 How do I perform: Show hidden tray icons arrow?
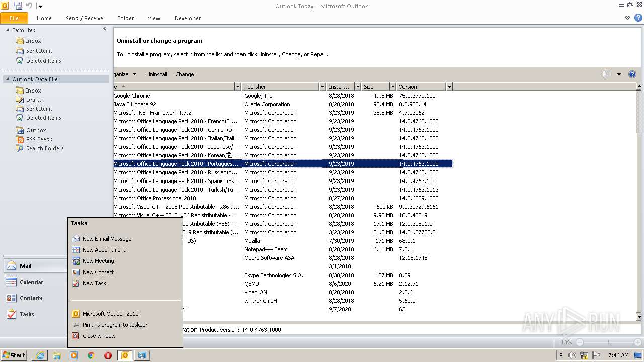pyautogui.click(x=561, y=355)
